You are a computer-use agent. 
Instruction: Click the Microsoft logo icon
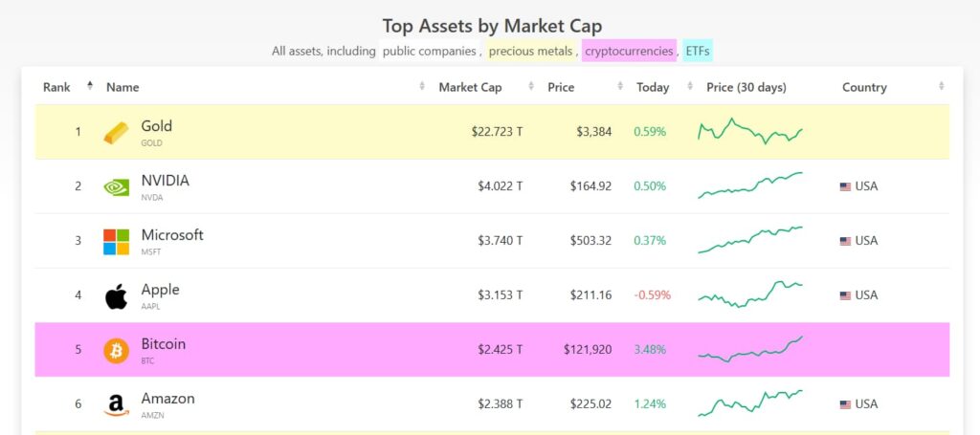116,242
